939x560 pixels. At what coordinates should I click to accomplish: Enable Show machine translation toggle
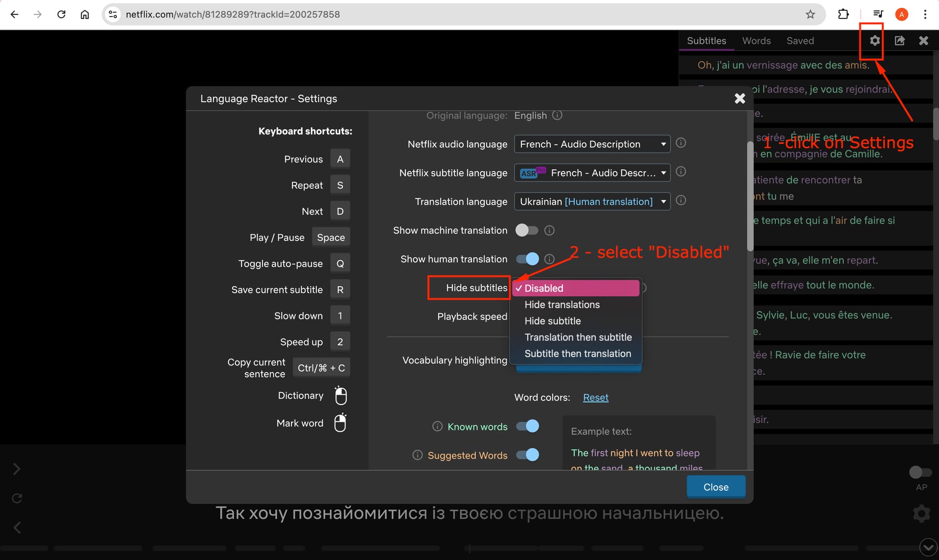point(527,230)
